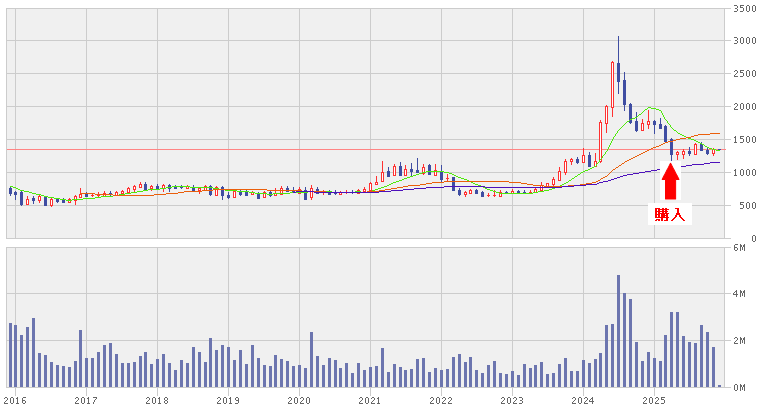This screenshot has width=761, height=410.
Task: Select the 2025 year label on the time axis
Action: [654, 400]
